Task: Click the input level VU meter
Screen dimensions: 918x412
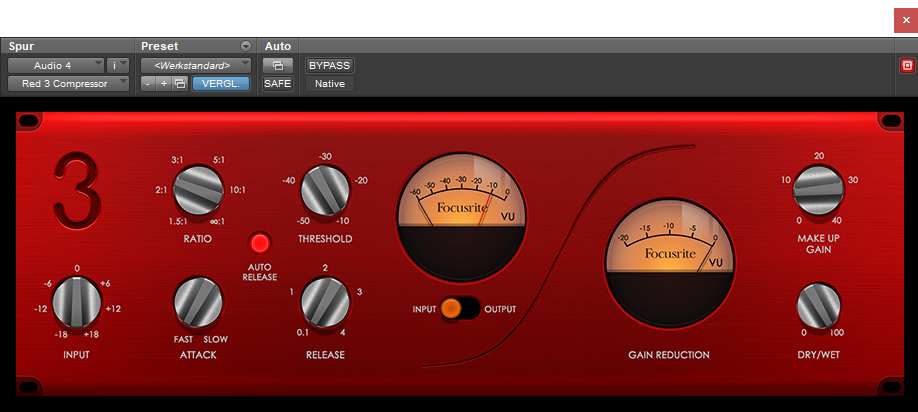Action: coord(461,215)
